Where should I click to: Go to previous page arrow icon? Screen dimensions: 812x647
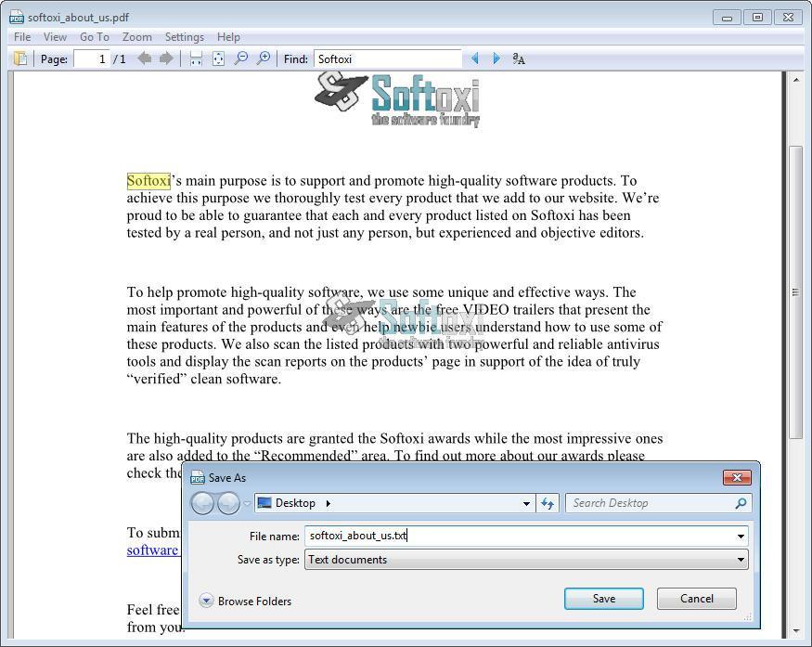pos(145,58)
